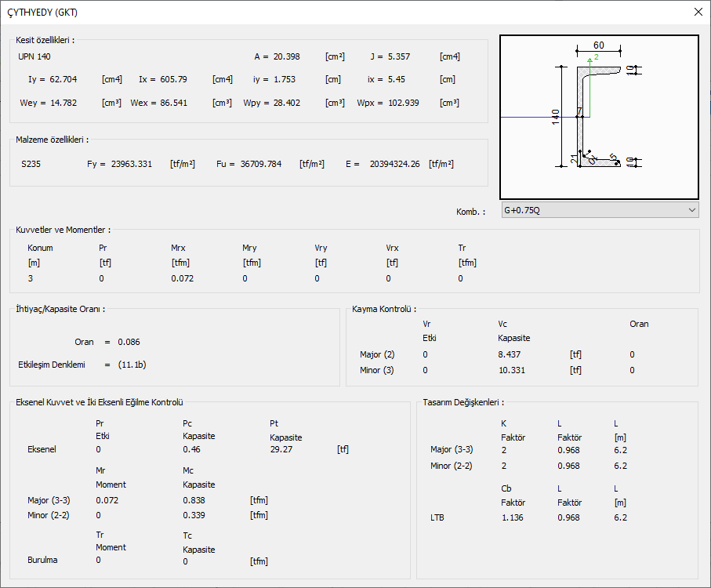This screenshot has width=711, height=588.
Task: Open the Komb. load combination dropdown
Action: click(x=599, y=210)
